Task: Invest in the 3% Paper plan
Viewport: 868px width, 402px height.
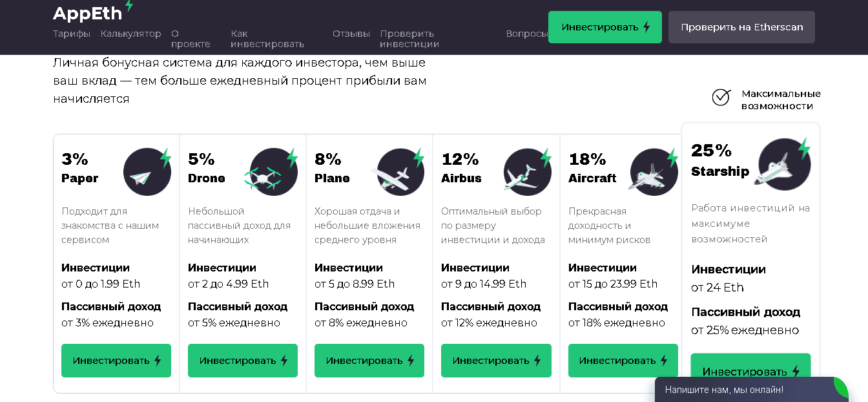Action: (x=116, y=361)
